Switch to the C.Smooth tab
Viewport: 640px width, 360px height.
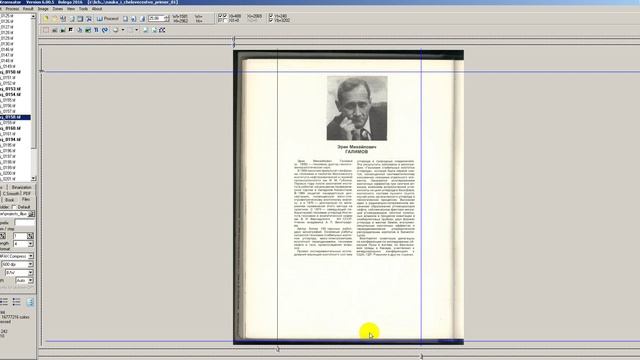11,193
